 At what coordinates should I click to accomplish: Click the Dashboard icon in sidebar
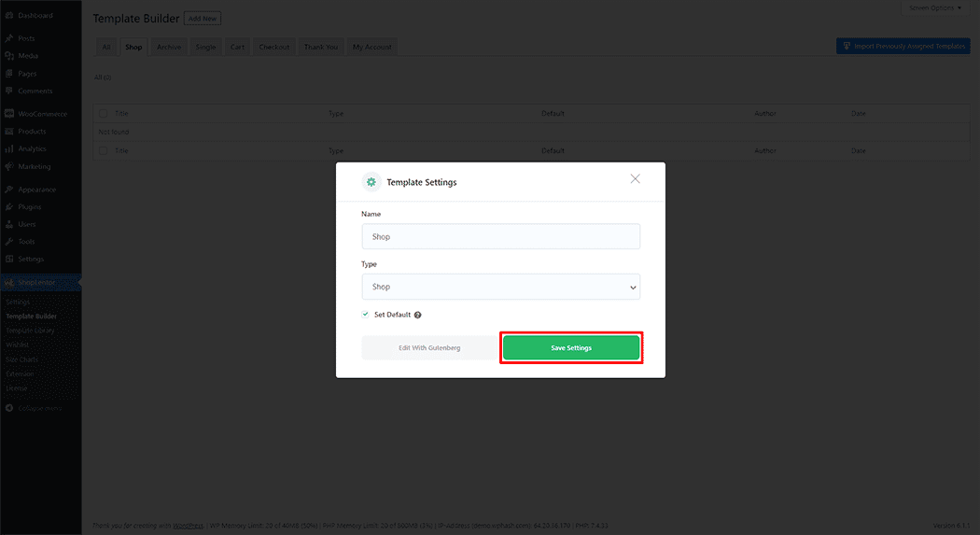click(x=8, y=16)
